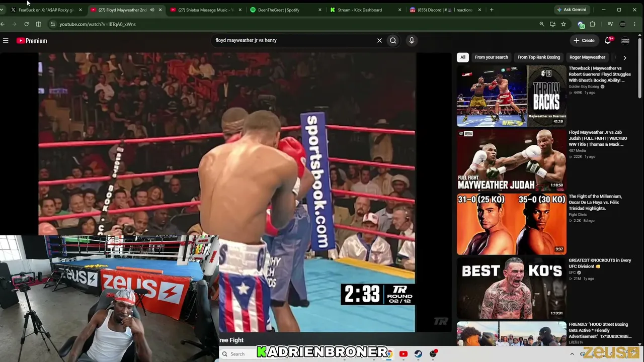Switch to the DeenTheGreat Spotify tab
The width and height of the screenshot is (644, 362).
coord(286,10)
